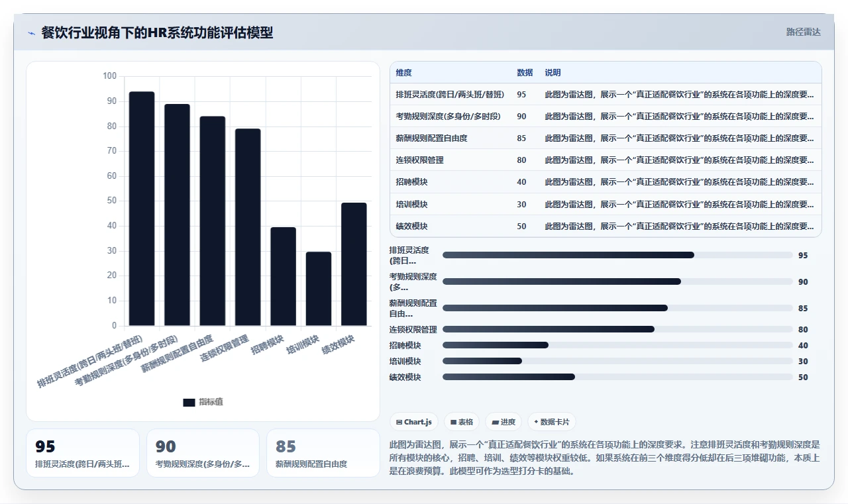
Task: Select table row 连锁权限管理
Action: [606, 160]
